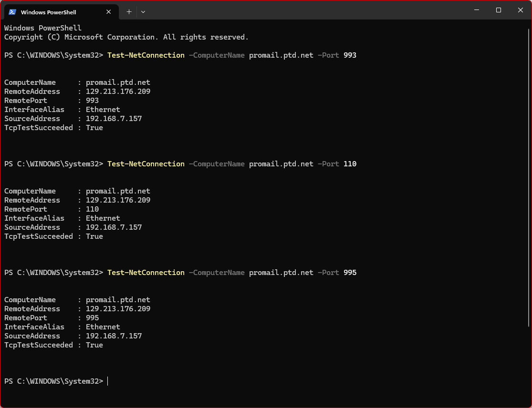
Task: Click InterfaceAlias Ethernet in port 110 results
Action: tap(103, 219)
